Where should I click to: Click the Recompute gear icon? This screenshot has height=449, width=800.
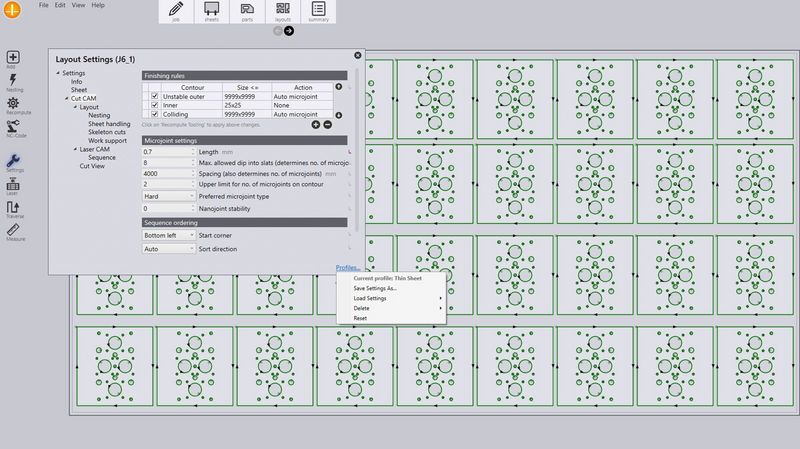click(14, 105)
